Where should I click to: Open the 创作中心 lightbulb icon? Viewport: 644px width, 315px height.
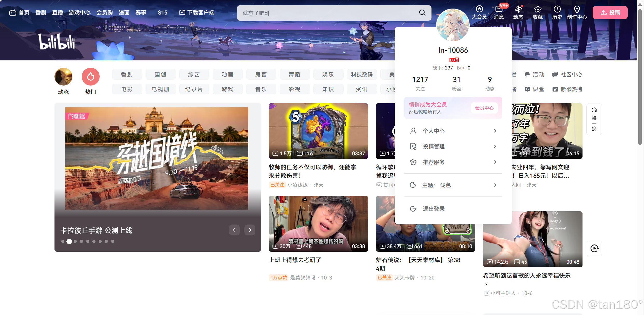pyautogui.click(x=577, y=10)
